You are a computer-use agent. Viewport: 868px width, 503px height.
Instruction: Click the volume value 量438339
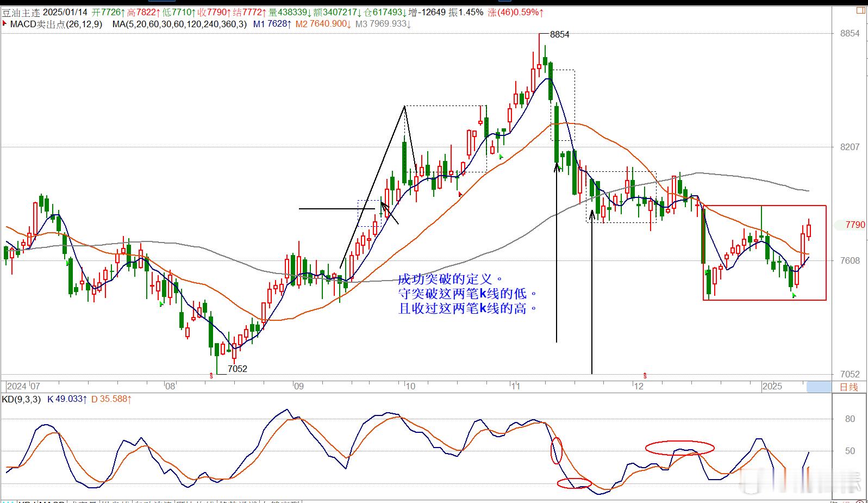(290, 12)
